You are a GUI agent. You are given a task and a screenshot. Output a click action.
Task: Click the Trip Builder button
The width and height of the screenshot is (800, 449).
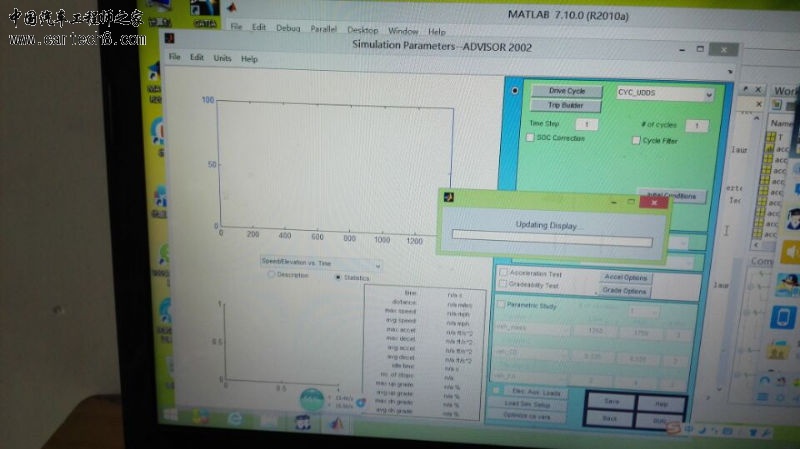(565, 105)
